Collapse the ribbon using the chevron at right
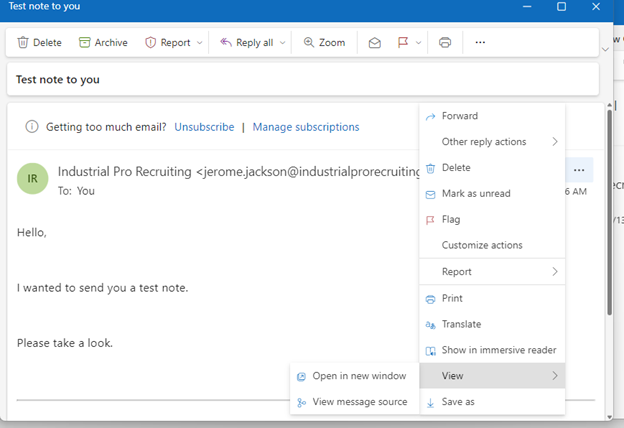Screen dimensions: 624x428 [605, 50]
